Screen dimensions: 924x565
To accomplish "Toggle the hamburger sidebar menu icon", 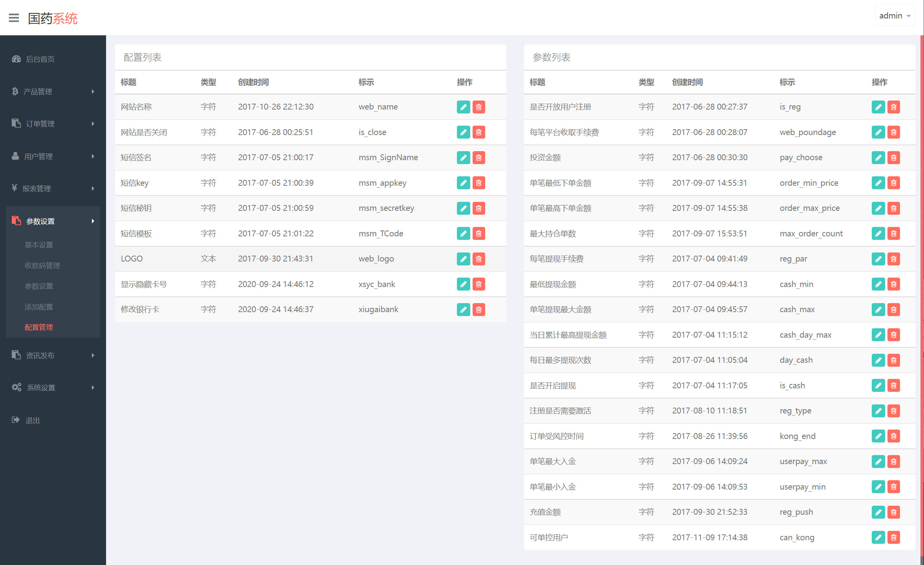I will coord(14,18).
